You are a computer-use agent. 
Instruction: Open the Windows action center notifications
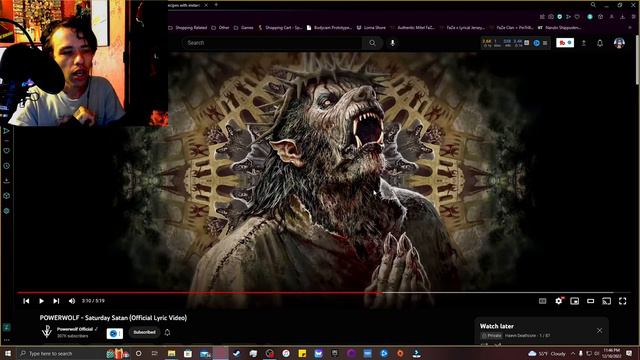(629, 353)
